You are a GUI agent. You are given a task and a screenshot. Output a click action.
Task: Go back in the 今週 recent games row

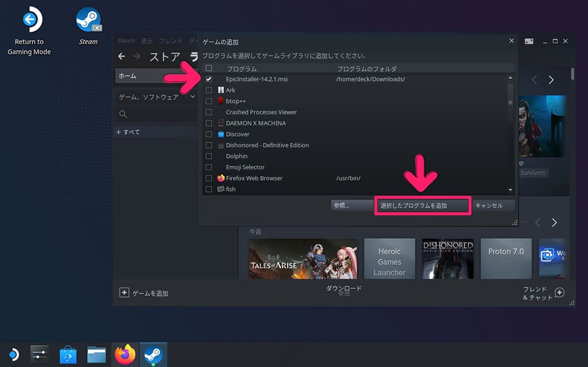coord(538,223)
